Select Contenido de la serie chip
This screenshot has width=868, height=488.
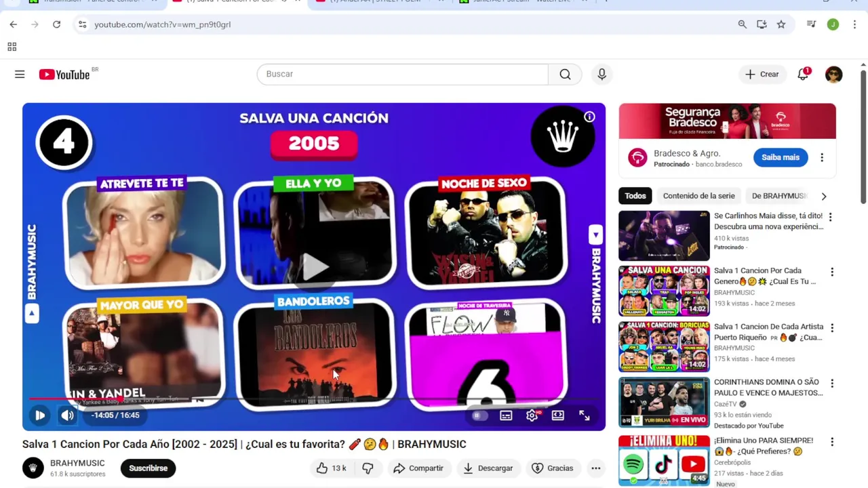coord(698,196)
